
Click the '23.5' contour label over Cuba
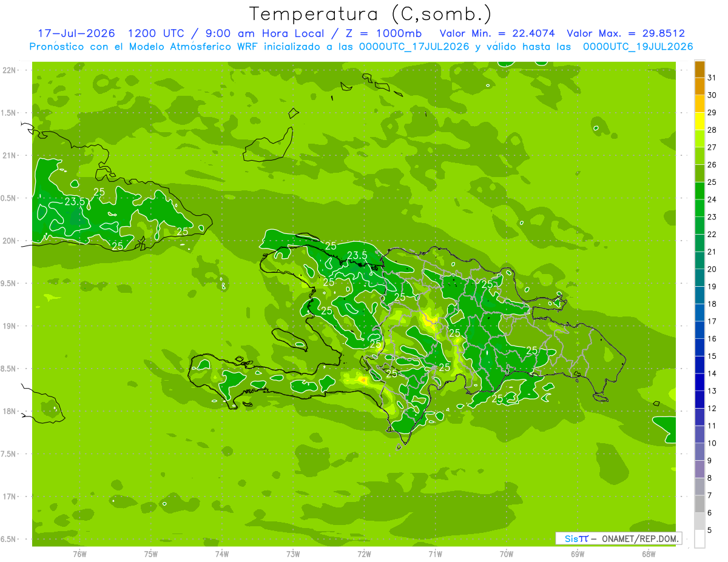[74, 202]
